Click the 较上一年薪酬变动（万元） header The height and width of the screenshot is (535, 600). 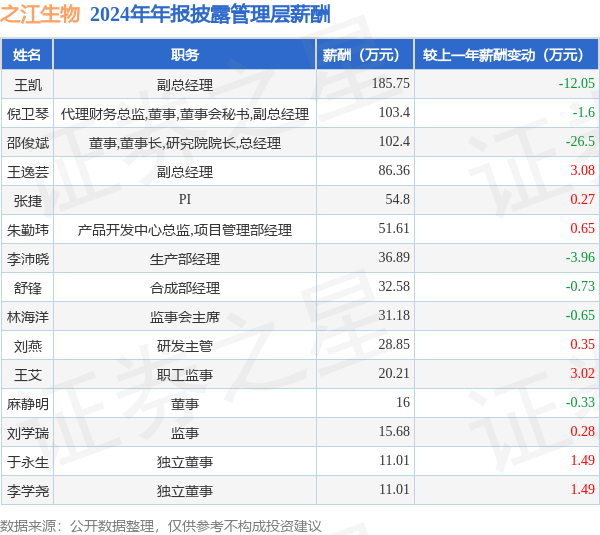pos(507,55)
